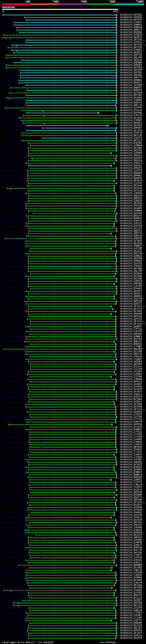Click the cyan alignment bar for UniRef100_A8IRQ1
This screenshot has width=146, height=644.
coord(60,15)
